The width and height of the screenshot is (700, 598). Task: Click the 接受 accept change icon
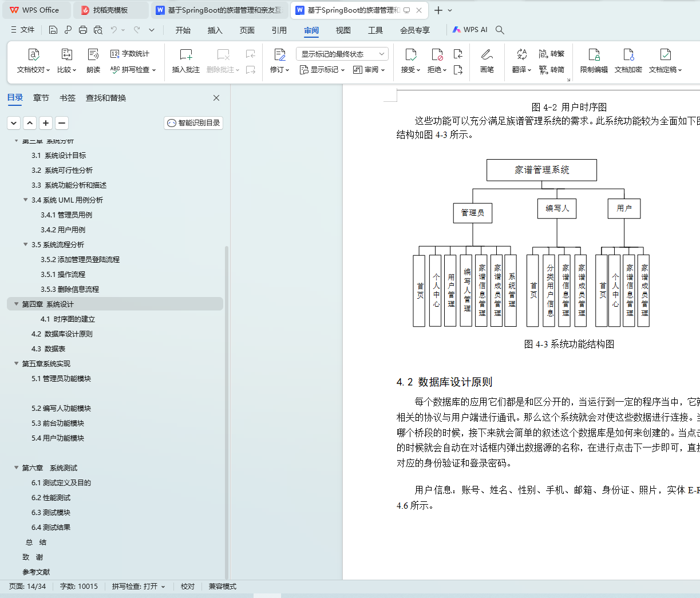pos(410,54)
